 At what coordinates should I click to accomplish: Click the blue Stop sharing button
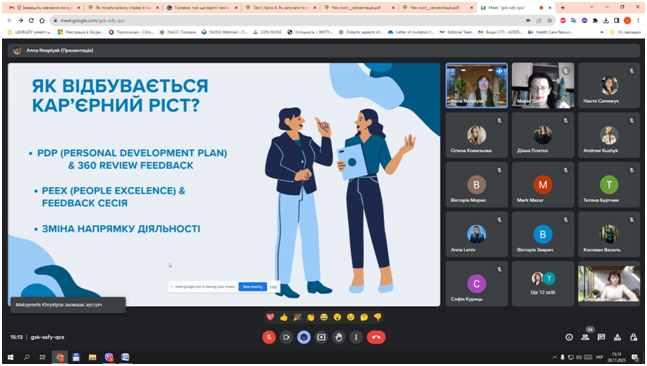[x=253, y=286]
